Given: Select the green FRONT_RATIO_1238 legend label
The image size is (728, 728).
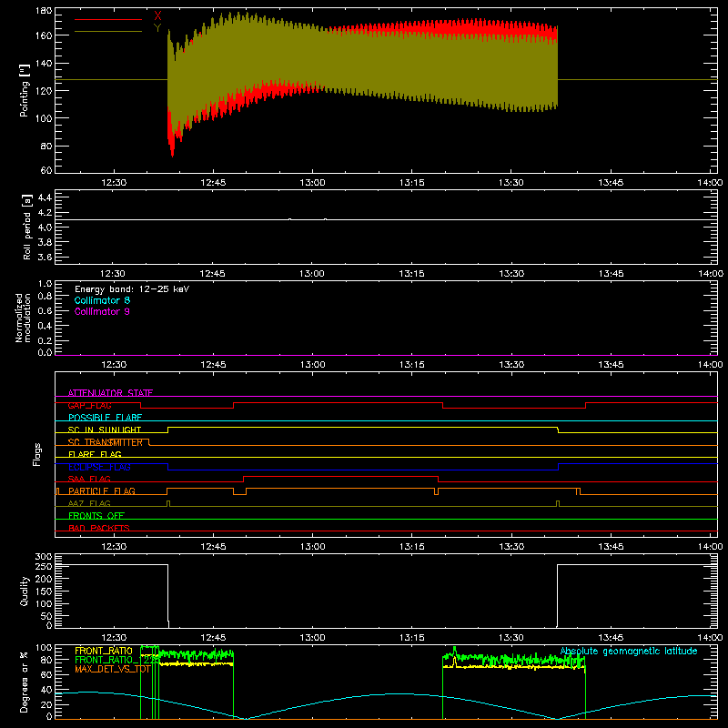Looking at the screenshot, I should (117, 660).
